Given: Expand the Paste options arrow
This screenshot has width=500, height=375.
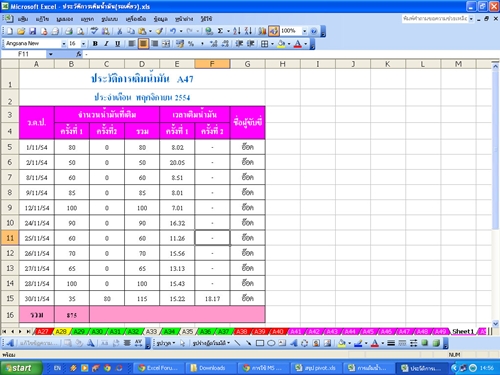Looking at the screenshot, I should tap(150, 31).
